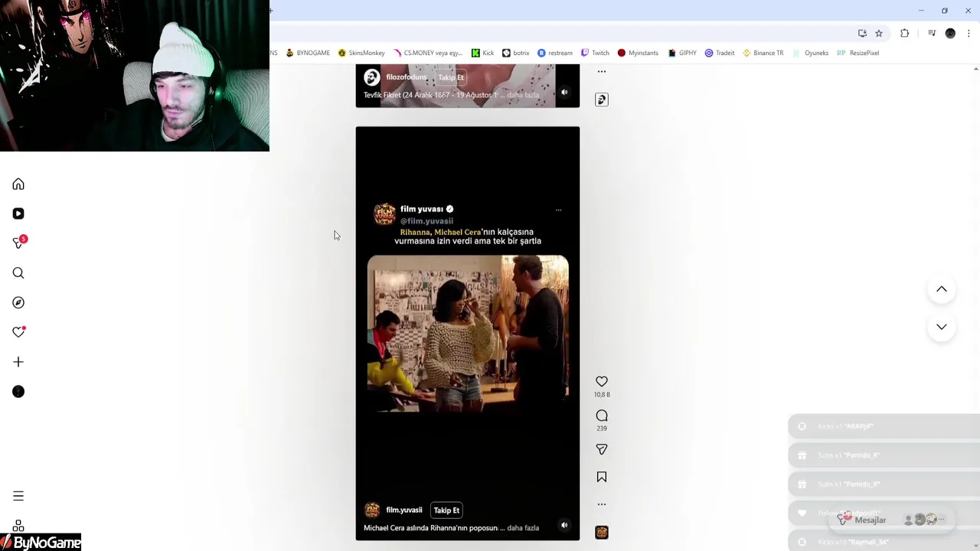
Task: Open the sidebar search icon
Action: tap(18, 273)
